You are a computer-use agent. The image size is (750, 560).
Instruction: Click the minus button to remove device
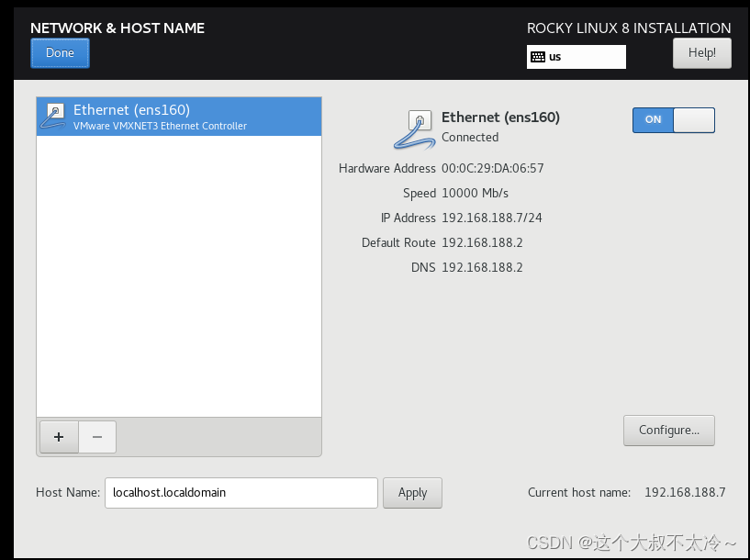(x=97, y=437)
